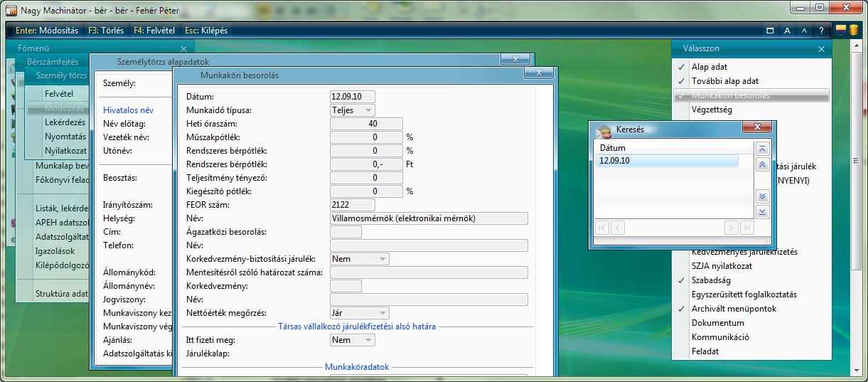This screenshot has width=868, height=382.
Task: Click the monitor icon in top toolbar
Action: click(x=841, y=31)
